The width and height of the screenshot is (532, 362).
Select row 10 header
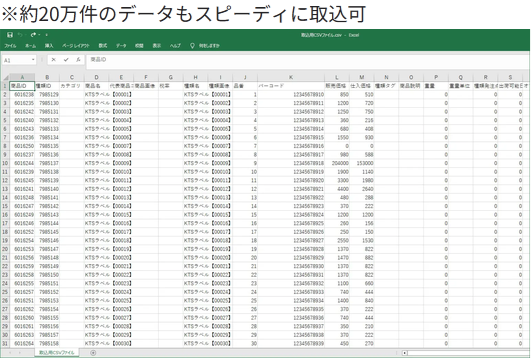pyautogui.click(x=5, y=163)
